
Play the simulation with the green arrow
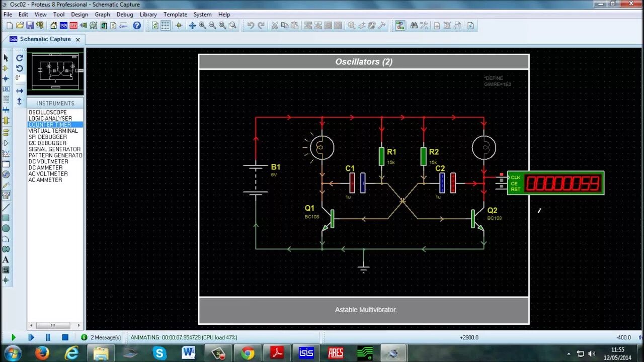click(14, 337)
